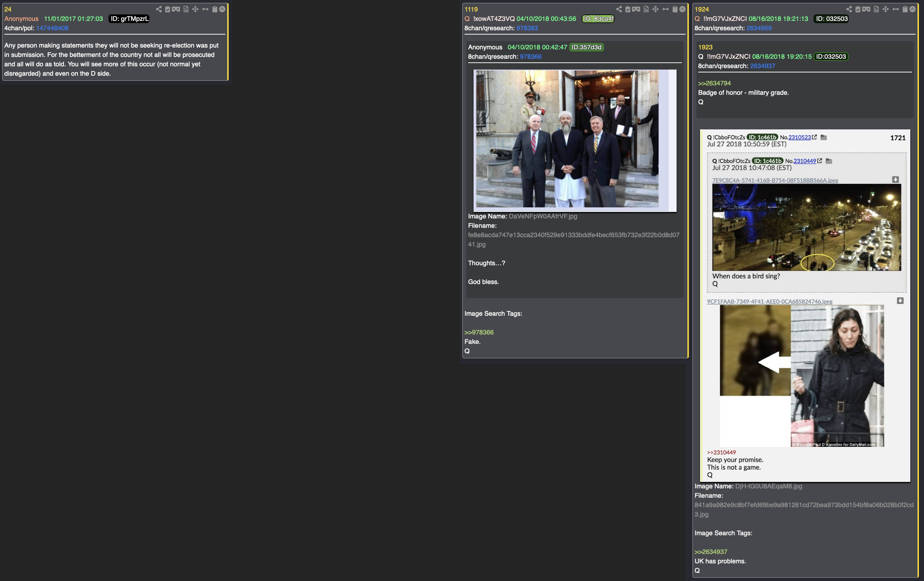Click VR goggles icon on post 1119
Image resolution: width=924 pixels, height=581 pixels.
click(636, 9)
